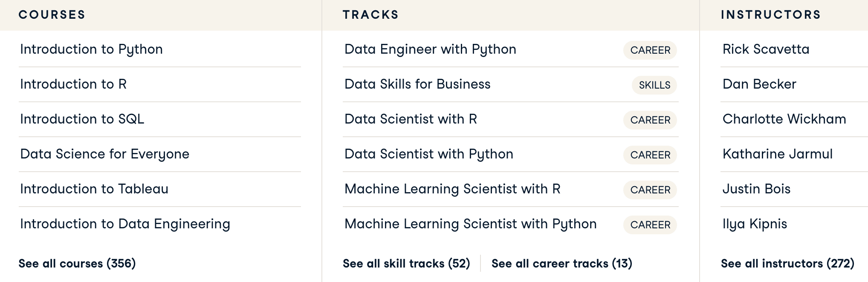Open the Data Engineer with Python track
Image resolution: width=868 pixels, height=282 pixels.
tap(430, 49)
